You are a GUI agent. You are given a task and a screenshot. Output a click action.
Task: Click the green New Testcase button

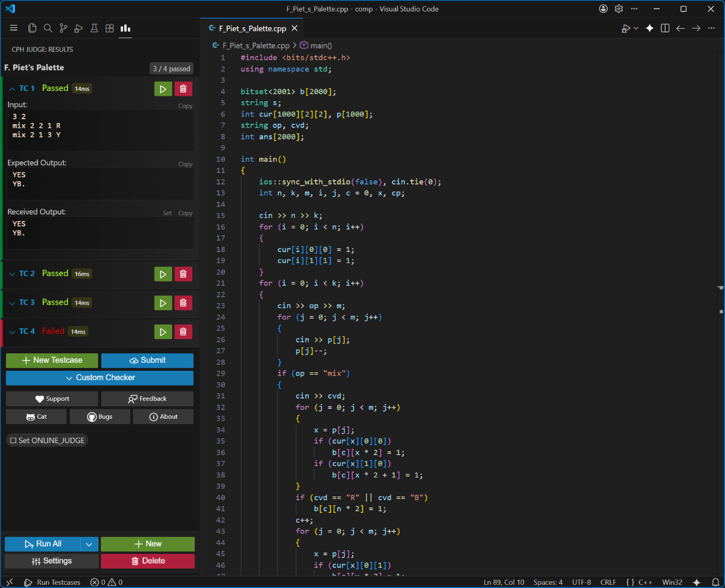tap(52, 360)
